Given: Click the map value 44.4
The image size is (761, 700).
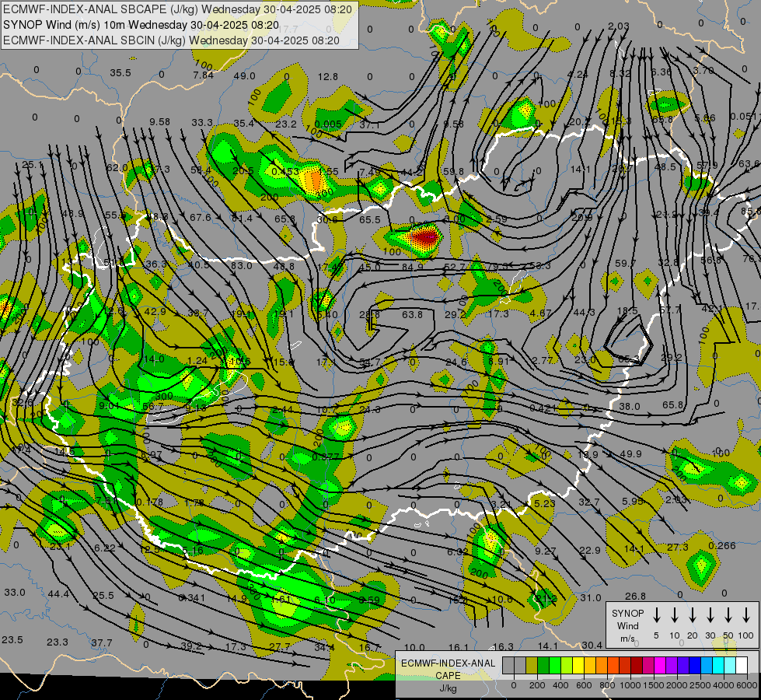Looking at the screenshot, I should point(58,593).
